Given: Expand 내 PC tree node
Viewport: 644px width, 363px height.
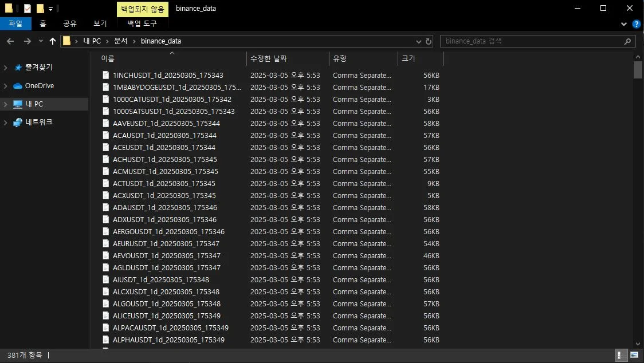Looking at the screenshot, I should pyautogui.click(x=5, y=104).
